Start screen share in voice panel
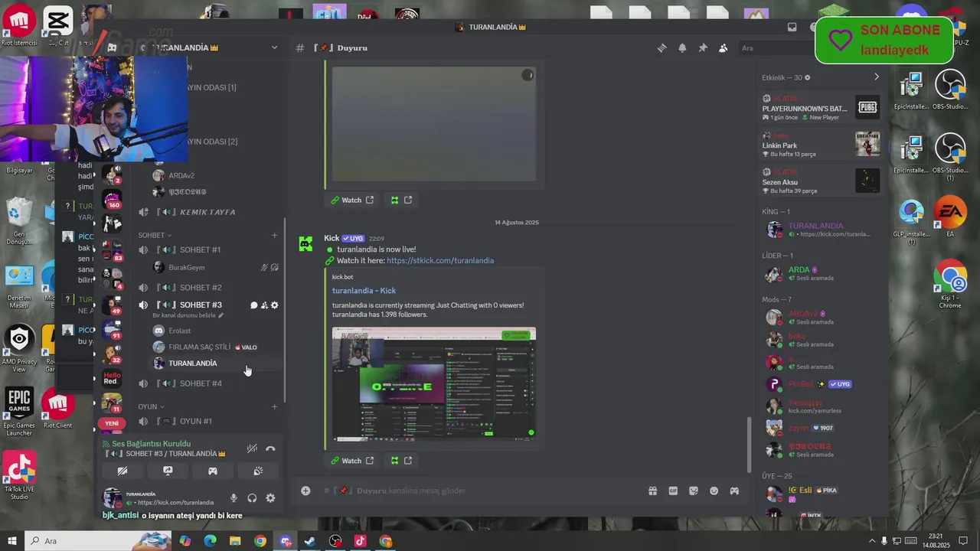The image size is (980, 551). (x=168, y=471)
